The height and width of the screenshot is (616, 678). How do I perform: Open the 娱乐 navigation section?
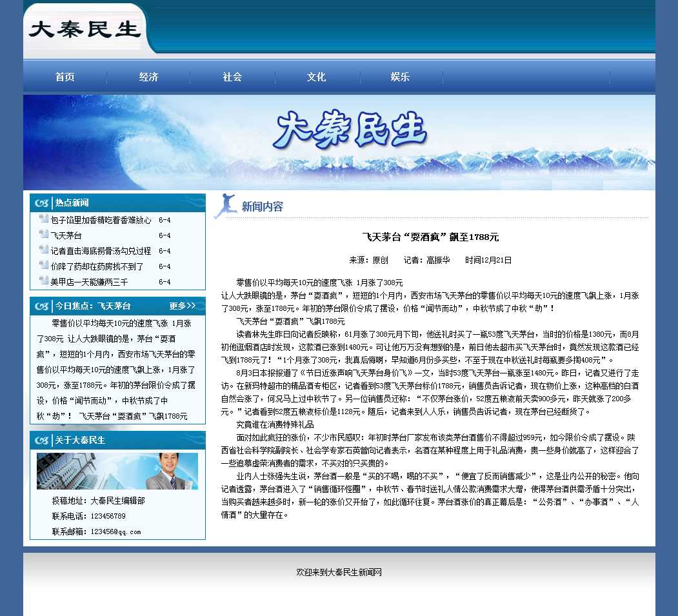coord(400,77)
